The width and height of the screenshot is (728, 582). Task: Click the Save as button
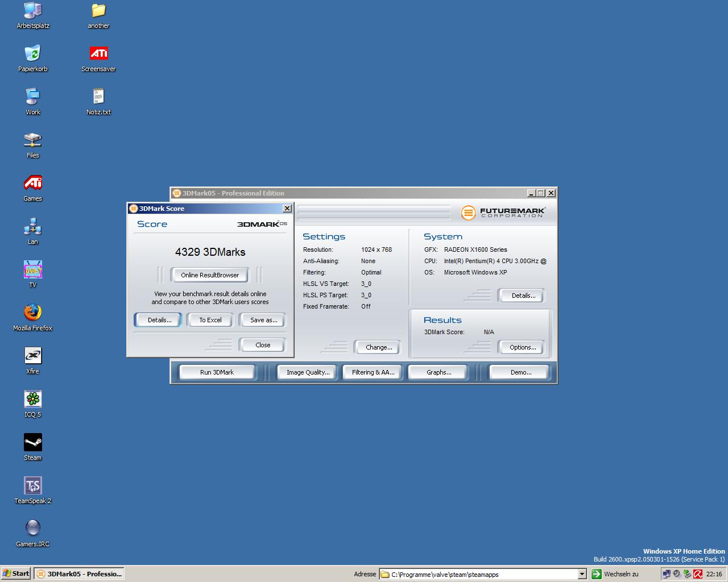(263, 320)
